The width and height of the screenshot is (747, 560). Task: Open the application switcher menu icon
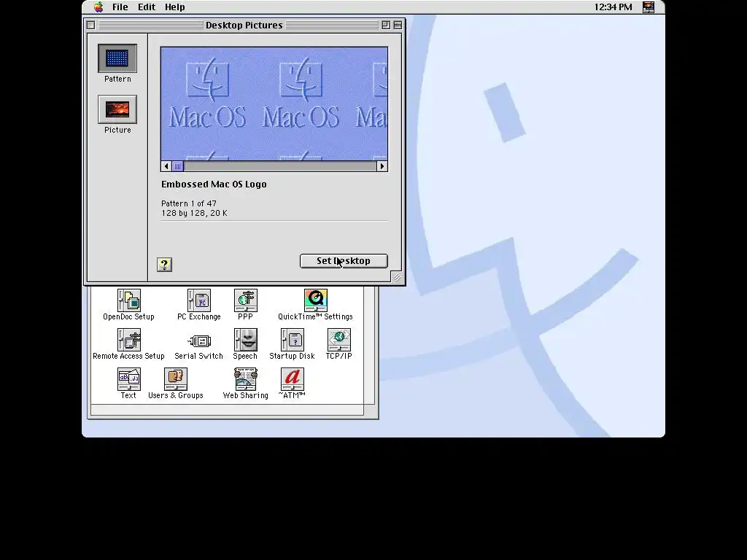(649, 7)
